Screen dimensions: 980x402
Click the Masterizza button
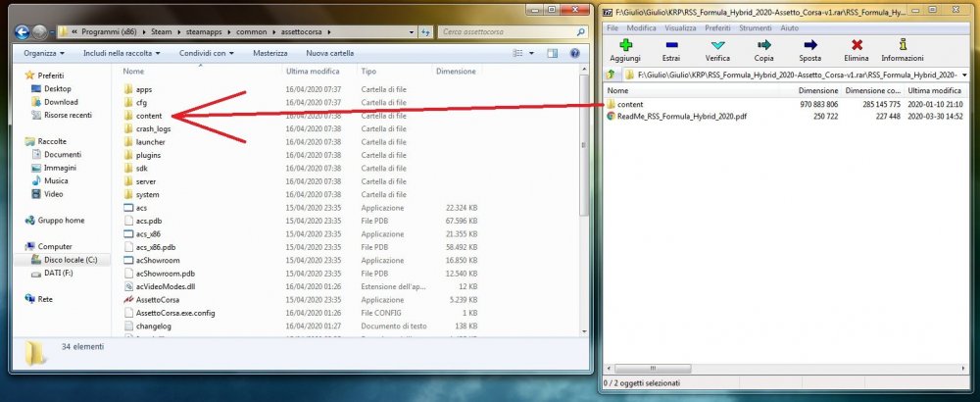270,54
